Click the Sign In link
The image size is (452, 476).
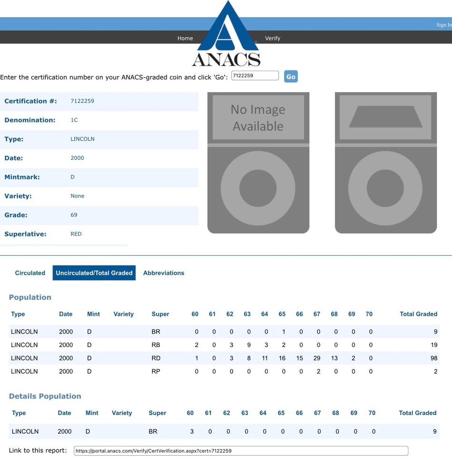pos(444,25)
